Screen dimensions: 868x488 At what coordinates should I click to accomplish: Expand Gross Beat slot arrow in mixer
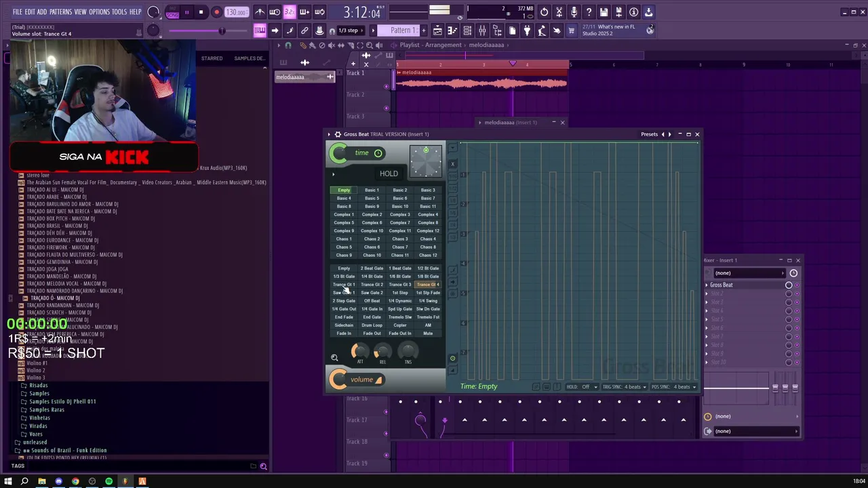(707, 285)
